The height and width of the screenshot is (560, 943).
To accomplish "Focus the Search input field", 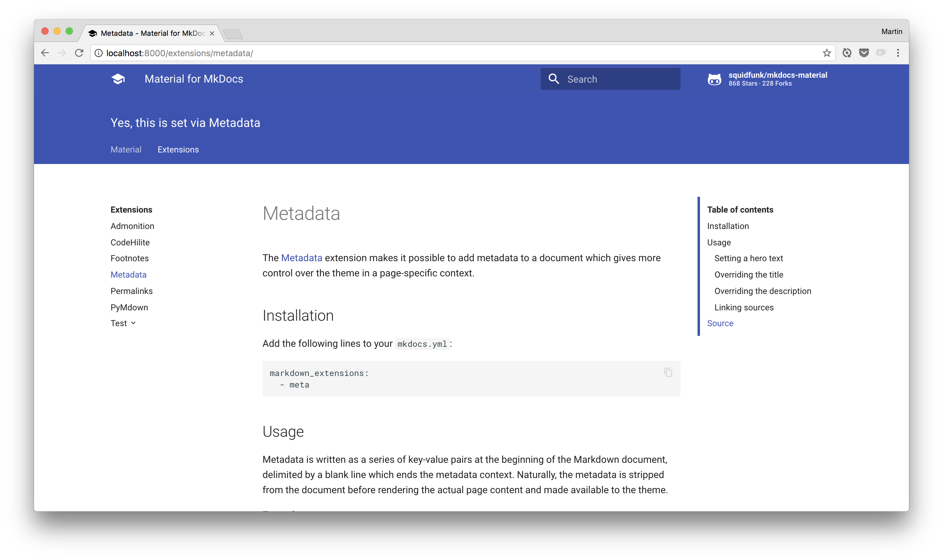I will pyautogui.click(x=619, y=79).
